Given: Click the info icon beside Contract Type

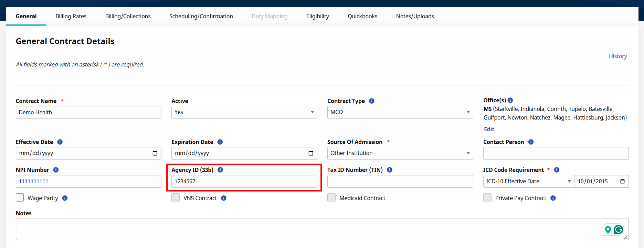Looking at the screenshot, I should tap(372, 101).
